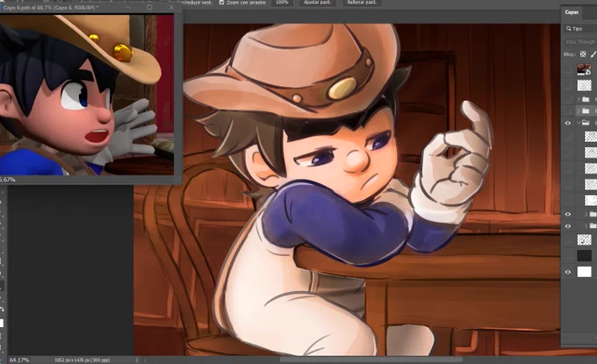This screenshot has height=364, width=597.
Task: Collapse the expanded layer group
Action: pos(579,123)
